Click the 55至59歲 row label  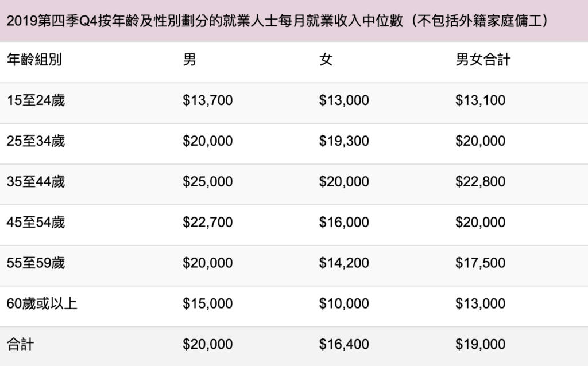point(36,263)
